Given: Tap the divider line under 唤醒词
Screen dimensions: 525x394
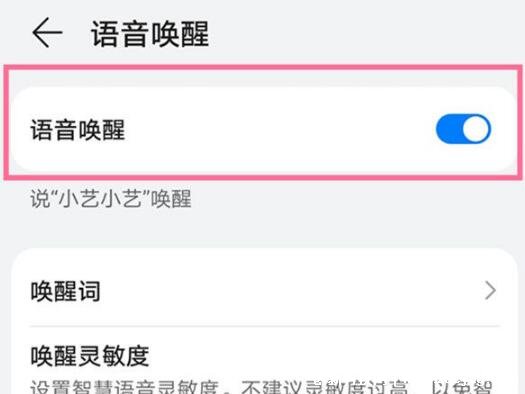Looking at the screenshot, I should [265, 325].
